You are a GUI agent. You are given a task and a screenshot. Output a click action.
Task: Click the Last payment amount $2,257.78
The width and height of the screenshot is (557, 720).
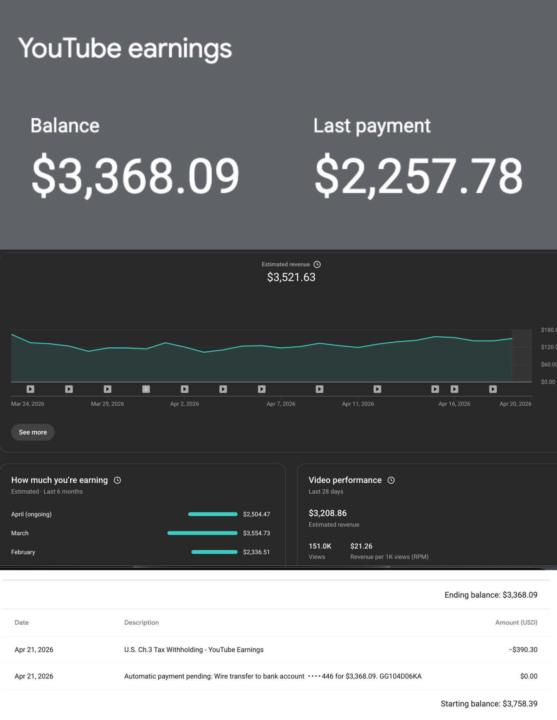[x=418, y=175]
